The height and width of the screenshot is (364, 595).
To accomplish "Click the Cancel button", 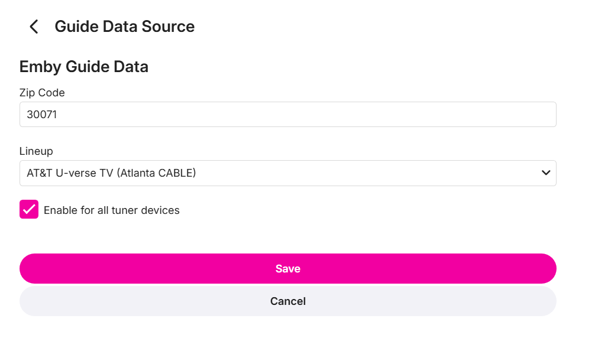I will [x=287, y=301].
